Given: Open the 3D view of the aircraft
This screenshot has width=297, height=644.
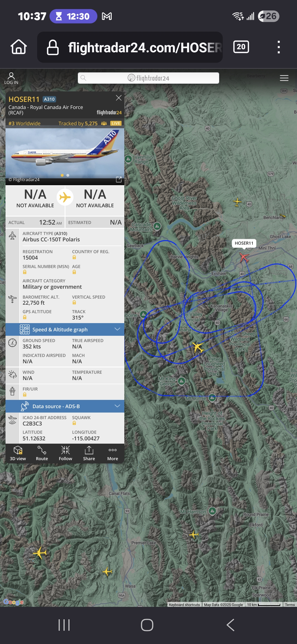Looking at the screenshot, I should coord(18,453).
